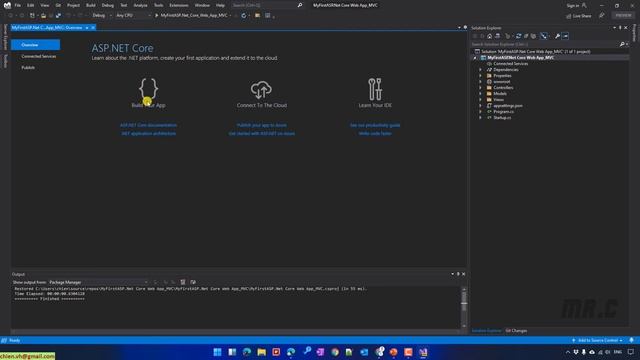Open the Any CPU platform dropdown
640x360 pixels.
pyautogui.click(x=133, y=16)
